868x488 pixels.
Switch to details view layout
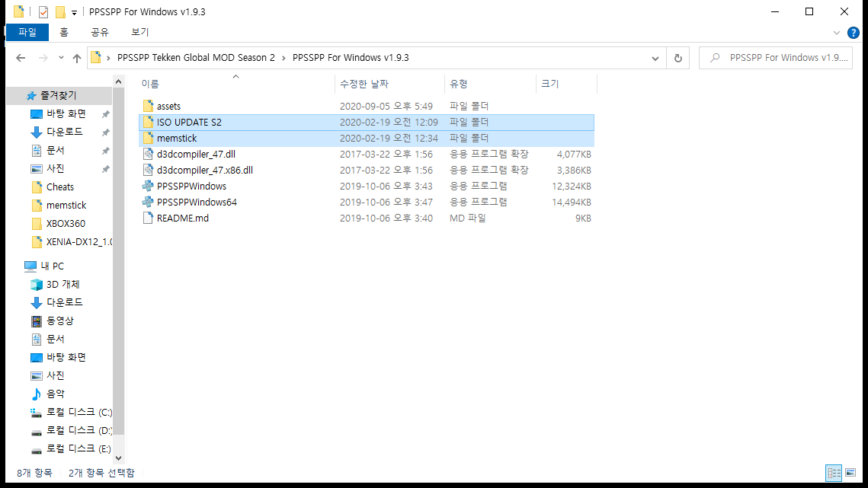coord(834,473)
